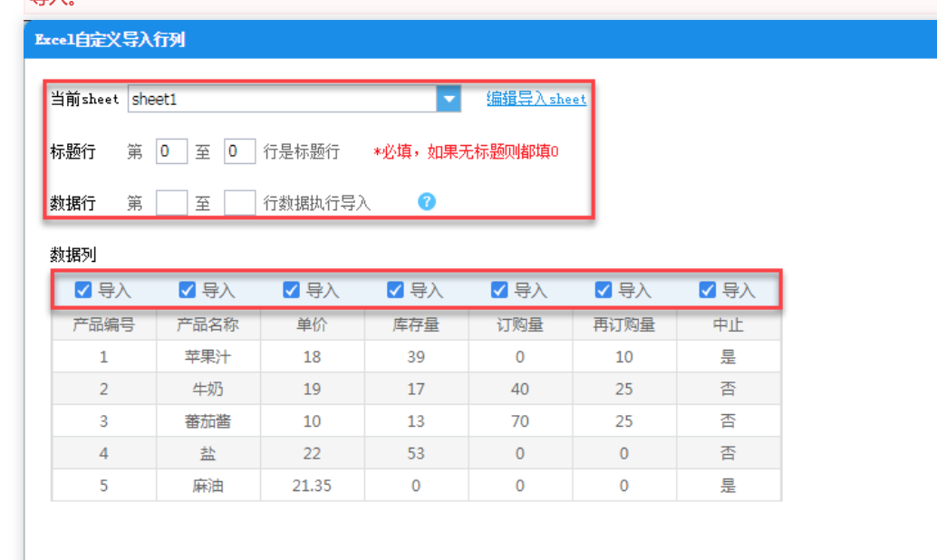This screenshot has height=560, width=937.
Task: Toggle 导入 checkbox above 中止 column
Action: coord(707,290)
